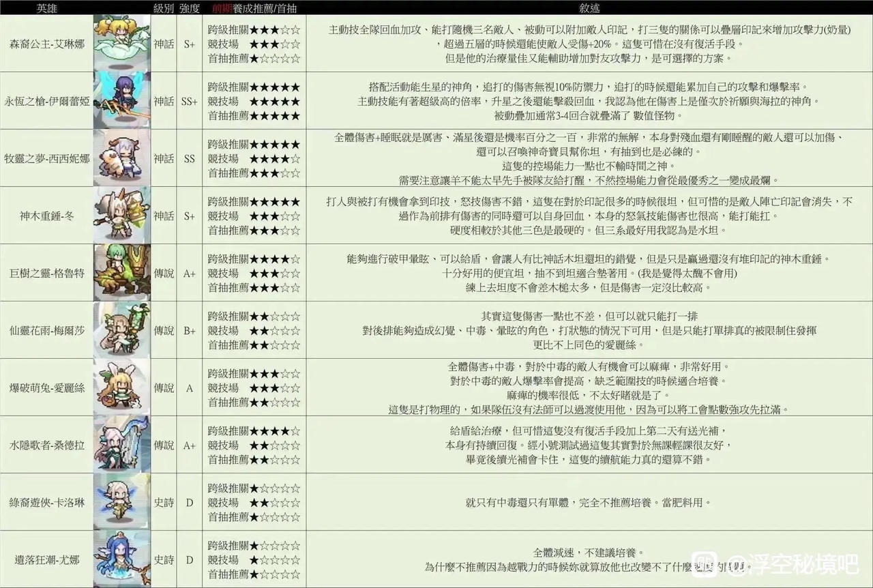The image size is (873, 588).
Task: Click the 史詩 grade of 綠裔遊俠-卡洛琳
Action: click(x=164, y=502)
